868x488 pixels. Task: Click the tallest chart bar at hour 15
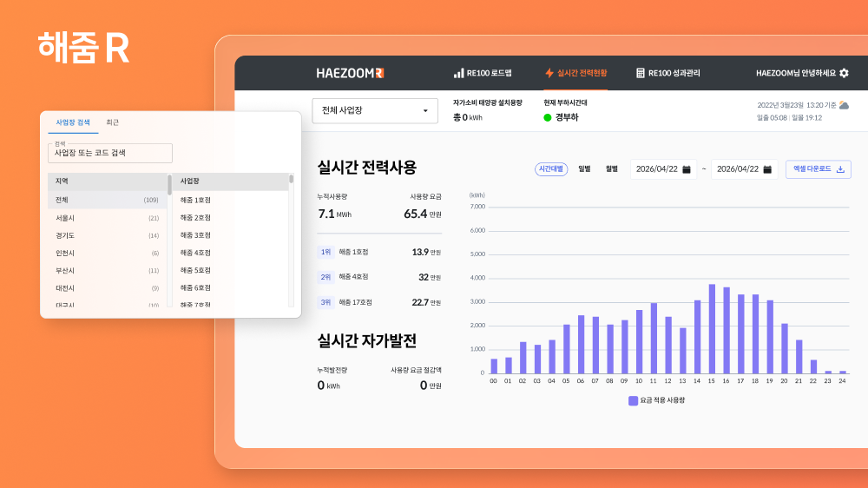[712, 329]
